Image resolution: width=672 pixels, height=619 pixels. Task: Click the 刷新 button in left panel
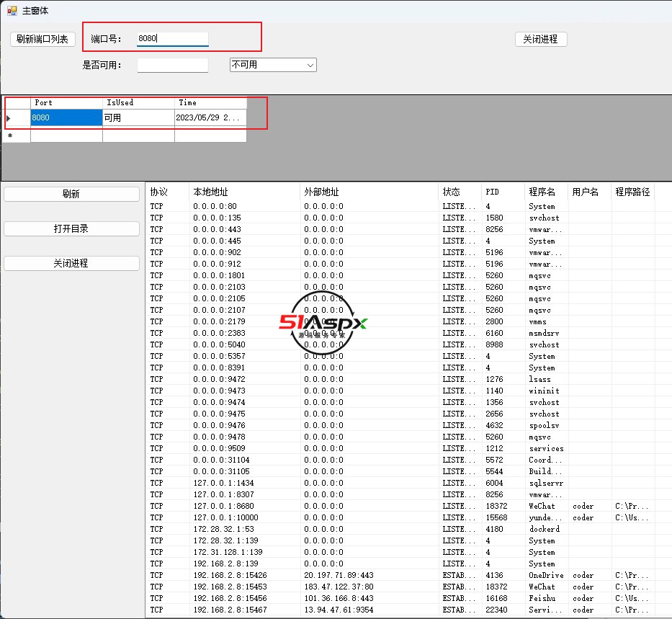(x=71, y=194)
